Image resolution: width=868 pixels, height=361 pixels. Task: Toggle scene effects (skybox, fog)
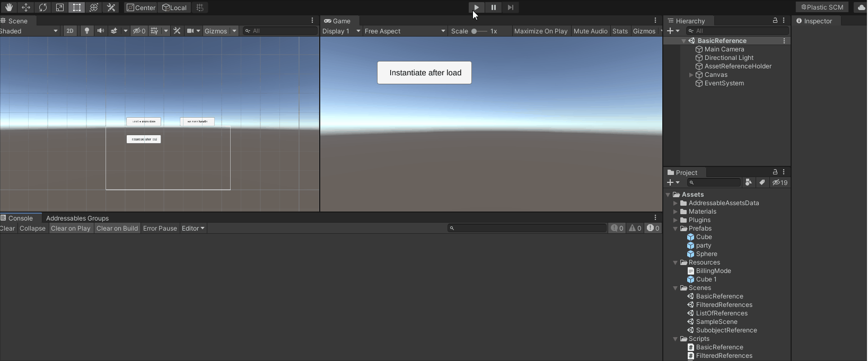[114, 31]
